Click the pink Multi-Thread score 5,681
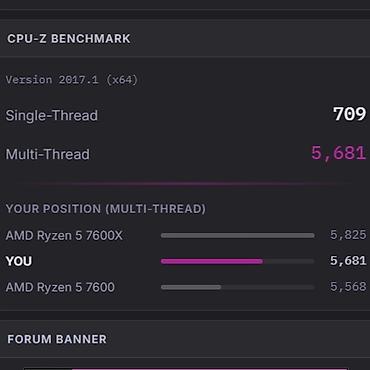This screenshot has height=370, width=370. (x=338, y=153)
